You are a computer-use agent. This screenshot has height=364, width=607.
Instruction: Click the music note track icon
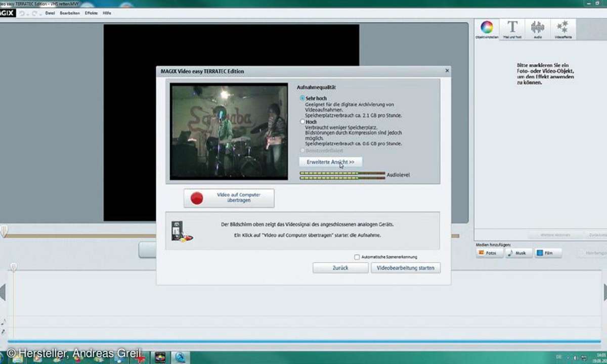coord(4,322)
